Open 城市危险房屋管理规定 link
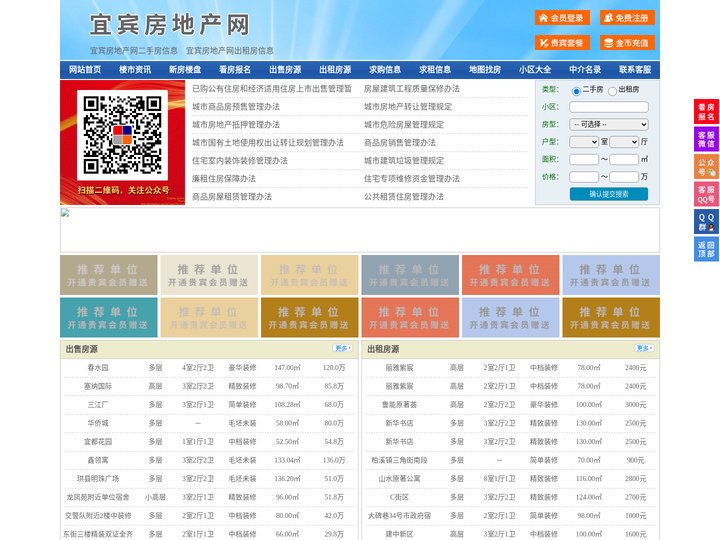720x540 pixels. point(404,124)
